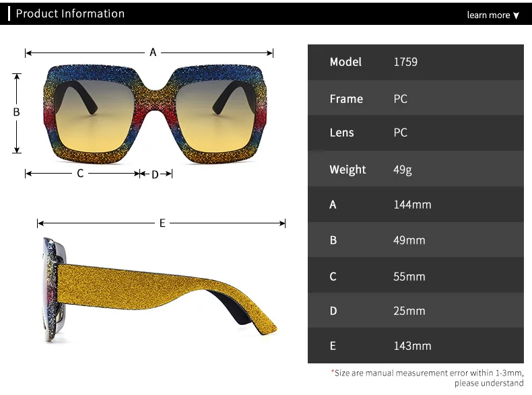Screen dimensions: 532x395
Task: Select model value 1759
Action: tap(405, 62)
